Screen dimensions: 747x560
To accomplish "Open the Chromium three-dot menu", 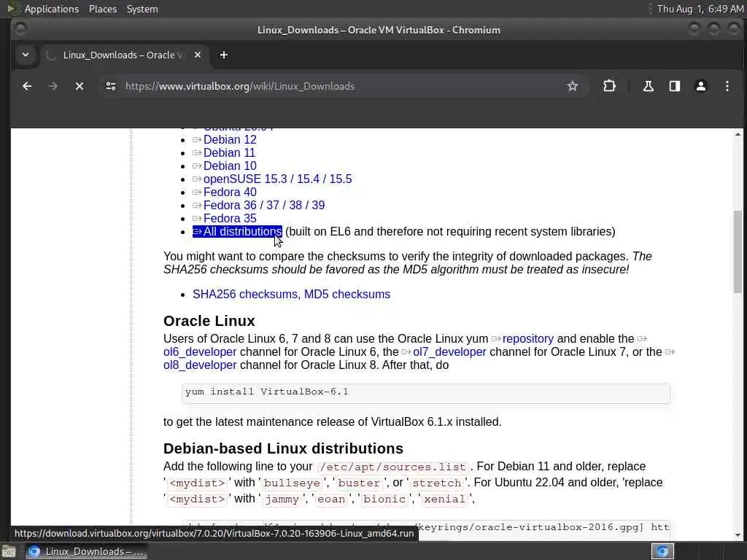I will click(727, 86).
